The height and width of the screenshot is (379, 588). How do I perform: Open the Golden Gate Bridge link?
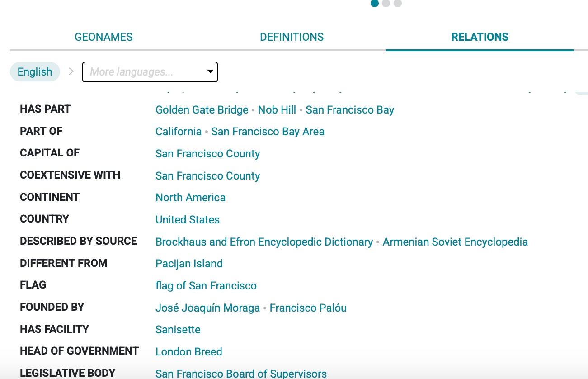202,110
